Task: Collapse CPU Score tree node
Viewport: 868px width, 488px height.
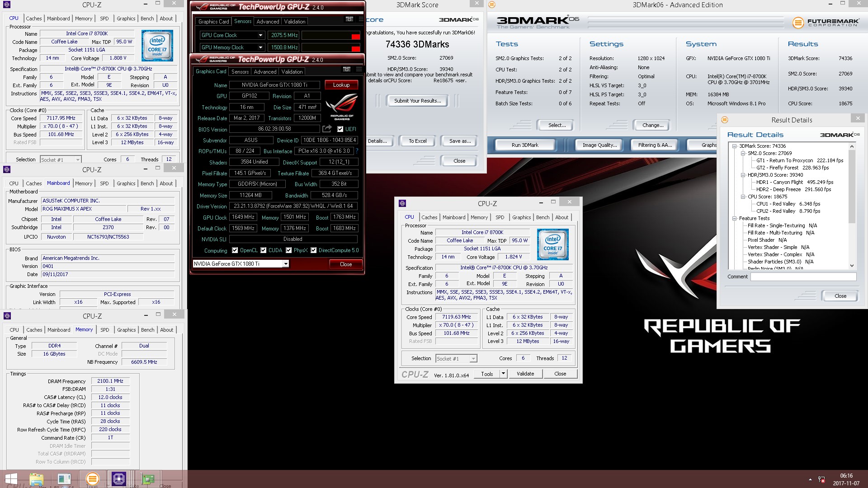Action: coord(743,197)
